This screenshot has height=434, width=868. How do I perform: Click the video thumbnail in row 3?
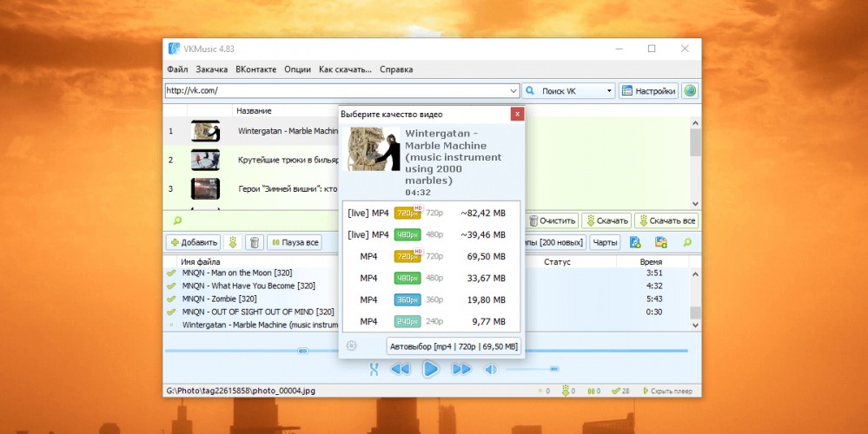[205, 188]
